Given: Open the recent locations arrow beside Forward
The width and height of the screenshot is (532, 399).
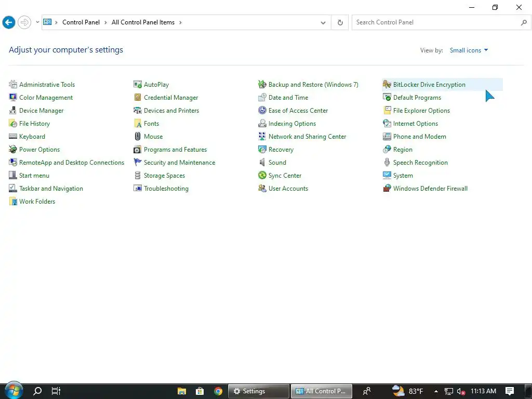Looking at the screenshot, I should pos(37,22).
